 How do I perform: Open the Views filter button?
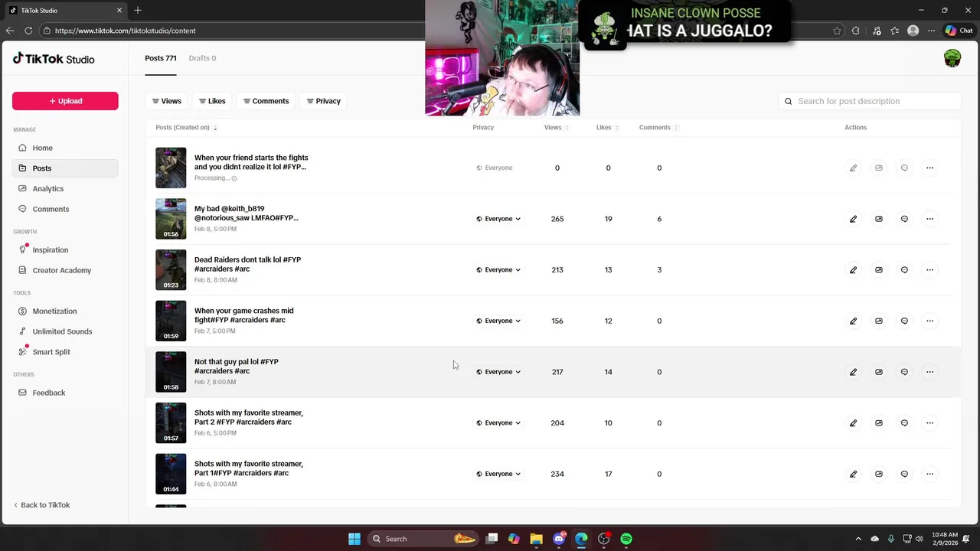tap(166, 101)
